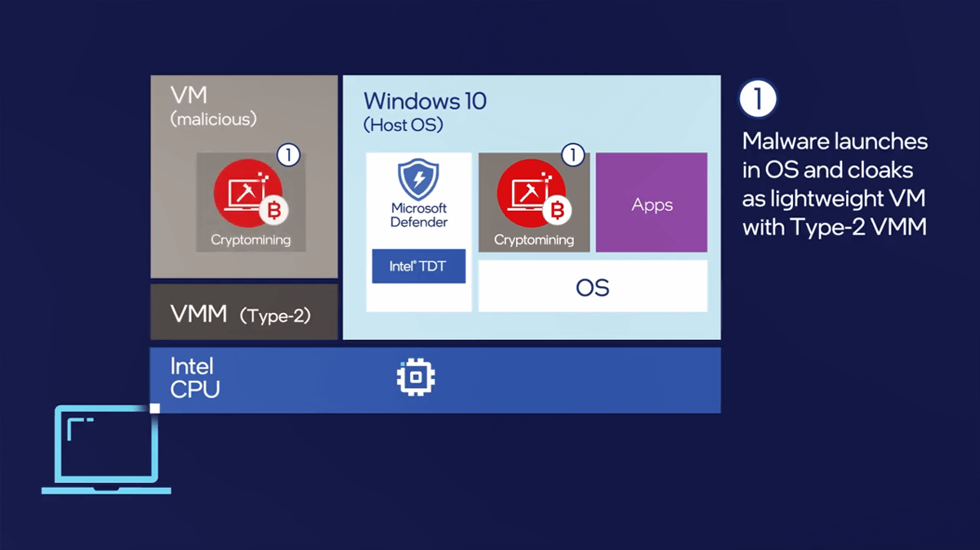Image resolution: width=980 pixels, height=550 pixels.
Task: Click the "Malware launches in OS" description text
Action: (835, 186)
